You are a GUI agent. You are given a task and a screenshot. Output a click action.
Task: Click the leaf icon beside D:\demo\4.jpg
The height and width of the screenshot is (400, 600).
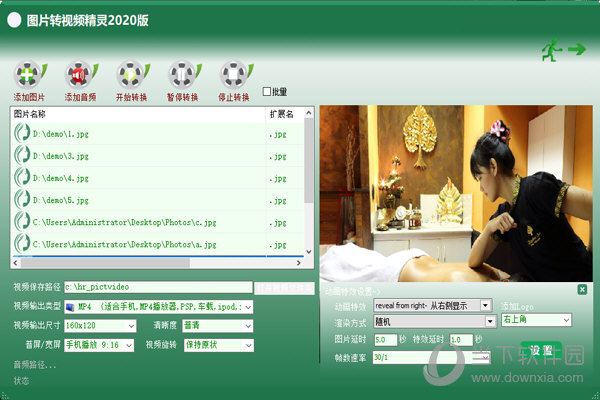click(x=22, y=178)
